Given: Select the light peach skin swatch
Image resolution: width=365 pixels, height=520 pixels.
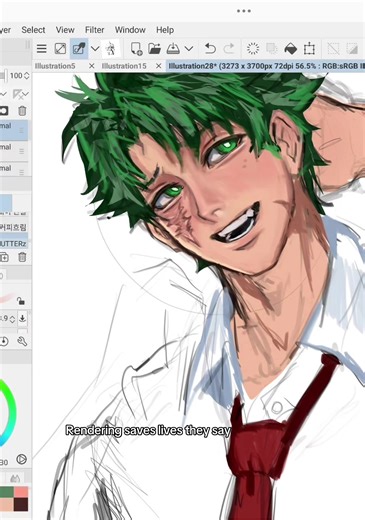Looking at the screenshot, I should tap(7, 505).
